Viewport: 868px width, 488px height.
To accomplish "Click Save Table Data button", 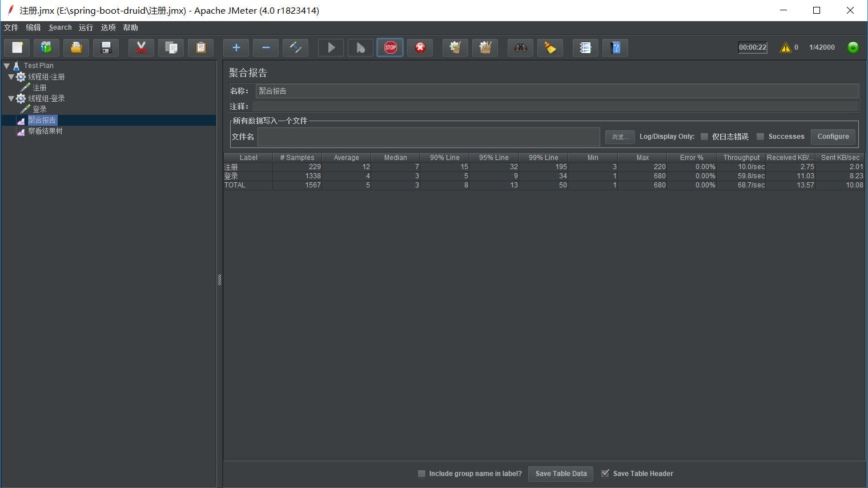I will point(561,474).
